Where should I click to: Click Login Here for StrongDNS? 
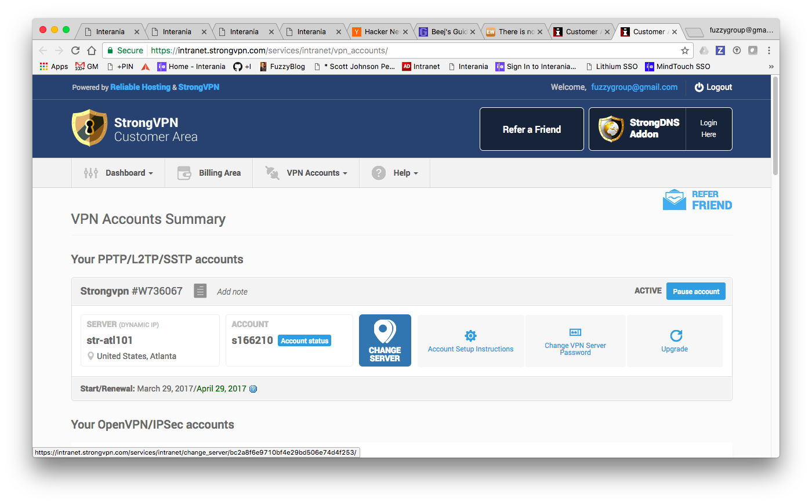pyautogui.click(x=709, y=129)
